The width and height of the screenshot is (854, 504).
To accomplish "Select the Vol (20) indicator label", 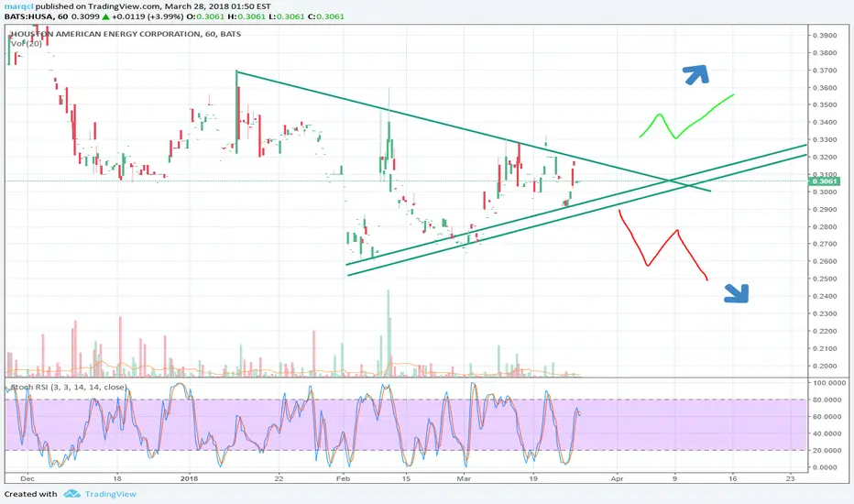I will click(27, 44).
